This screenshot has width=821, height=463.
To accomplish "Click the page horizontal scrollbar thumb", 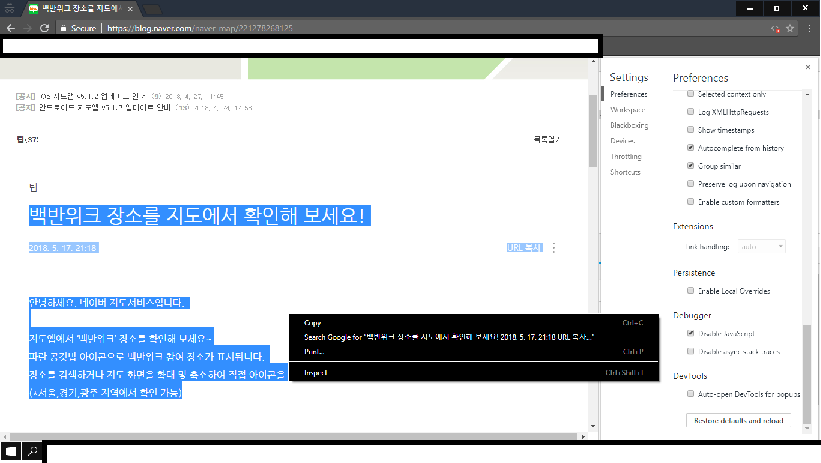I will pos(293,436).
